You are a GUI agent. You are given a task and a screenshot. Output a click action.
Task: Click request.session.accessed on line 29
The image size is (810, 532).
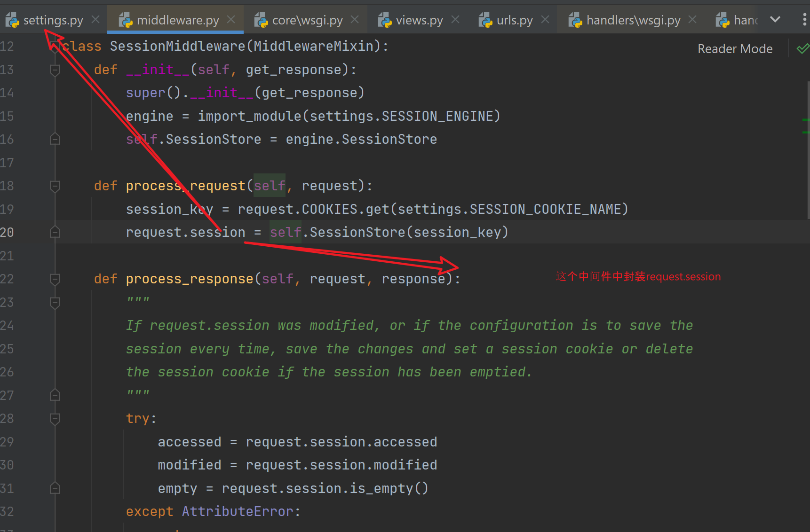[x=341, y=442]
